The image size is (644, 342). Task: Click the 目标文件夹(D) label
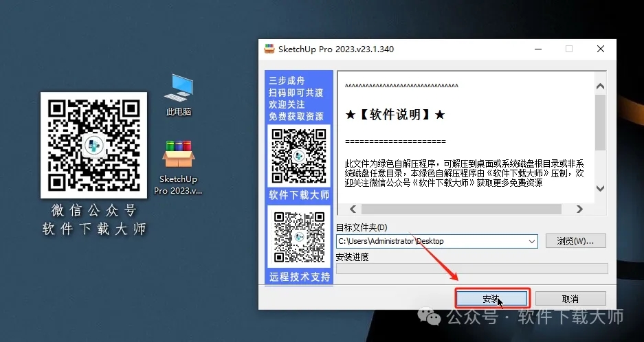coord(362,227)
